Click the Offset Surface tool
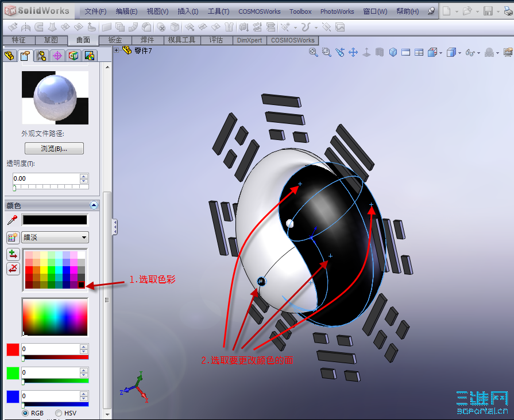514x420 pixels. 120,27
